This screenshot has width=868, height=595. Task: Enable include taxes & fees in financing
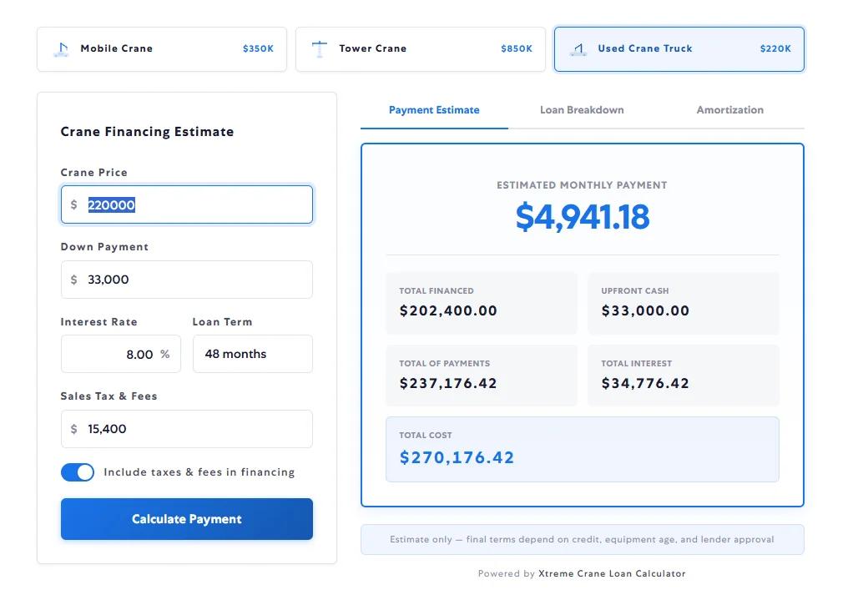pyautogui.click(x=77, y=471)
